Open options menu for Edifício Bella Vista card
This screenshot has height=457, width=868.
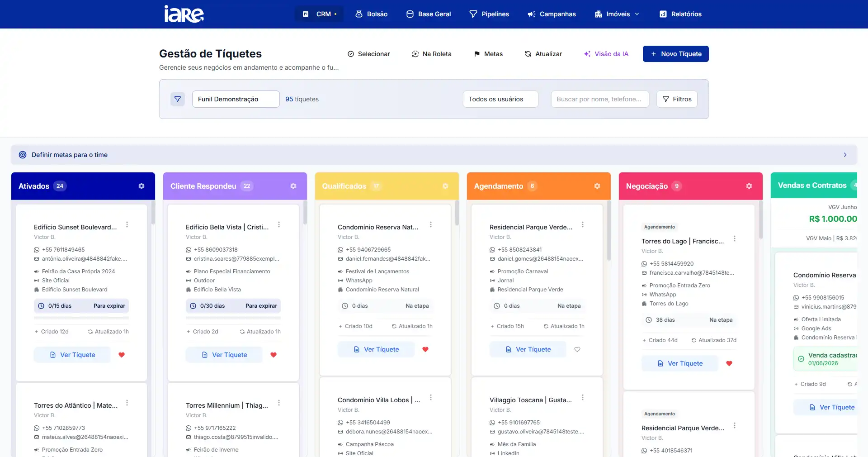(x=279, y=224)
